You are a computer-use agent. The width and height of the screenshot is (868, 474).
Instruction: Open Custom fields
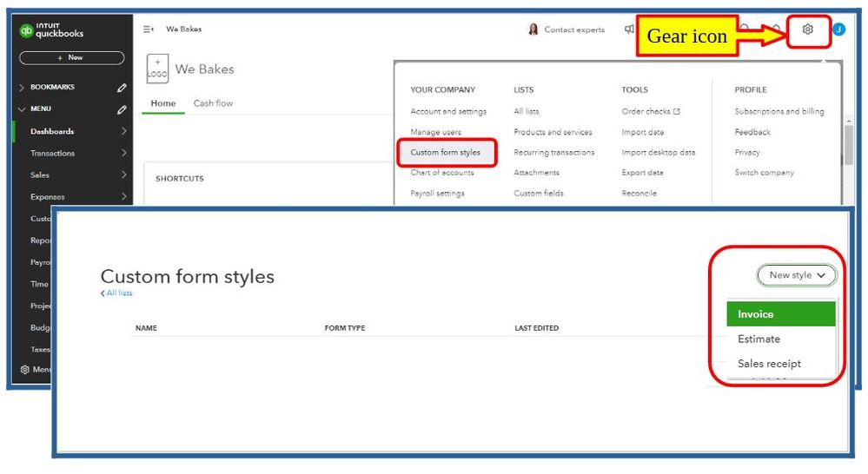click(x=539, y=194)
